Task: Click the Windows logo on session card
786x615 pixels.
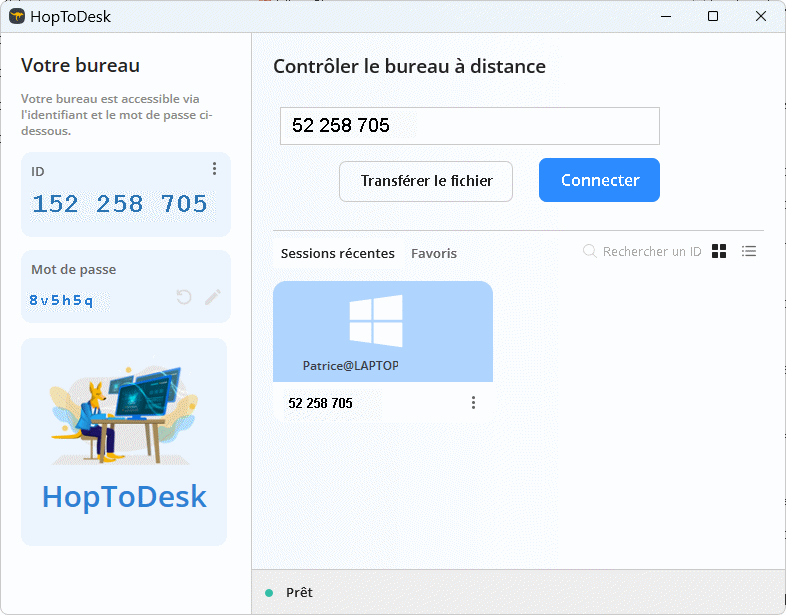Action: click(376, 321)
